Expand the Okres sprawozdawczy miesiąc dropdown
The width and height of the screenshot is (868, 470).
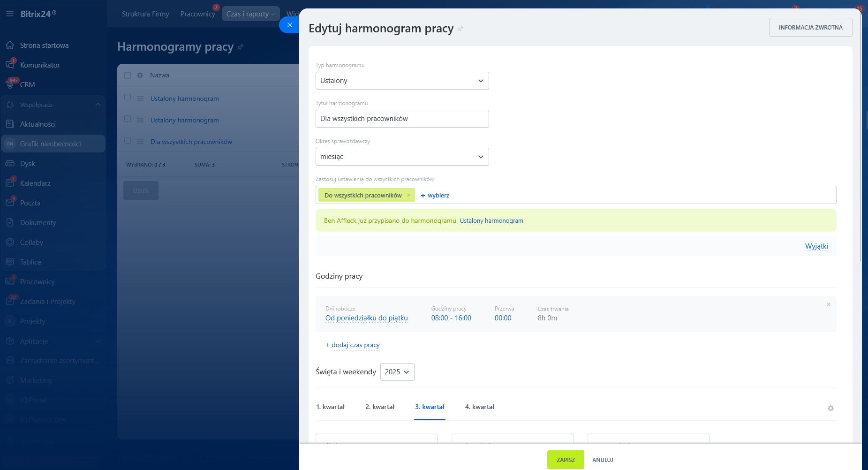tap(402, 157)
